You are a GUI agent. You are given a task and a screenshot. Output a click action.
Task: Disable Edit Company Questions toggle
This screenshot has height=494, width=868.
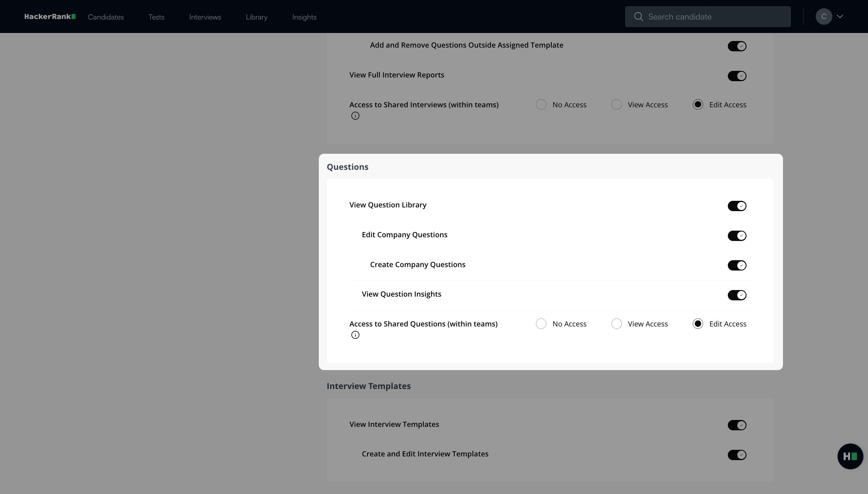[x=736, y=236]
